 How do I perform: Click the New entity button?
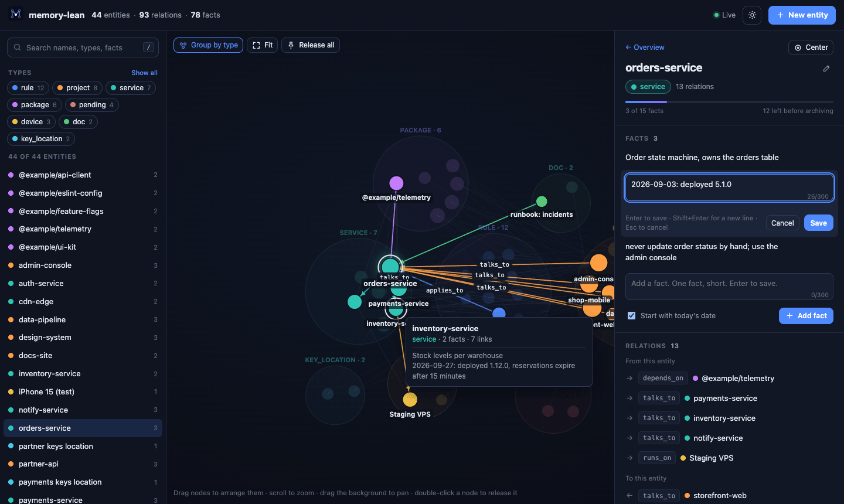802,15
